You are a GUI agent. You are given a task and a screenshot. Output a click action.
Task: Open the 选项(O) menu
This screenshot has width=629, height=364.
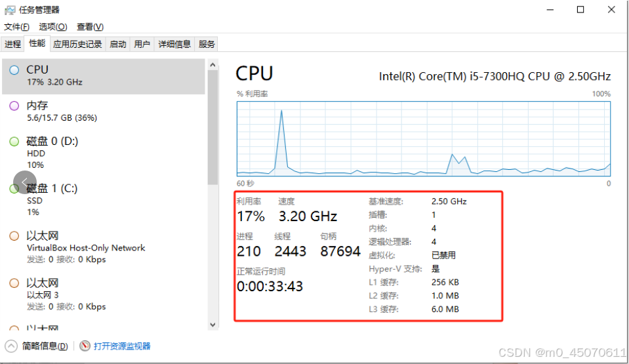[x=53, y=27]
